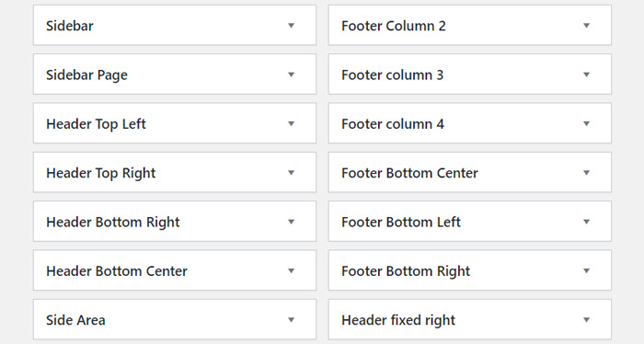The width and height of the screenshot is (644, 344).
Task: Click the Side Area panel title
Action: click(75, 320)
